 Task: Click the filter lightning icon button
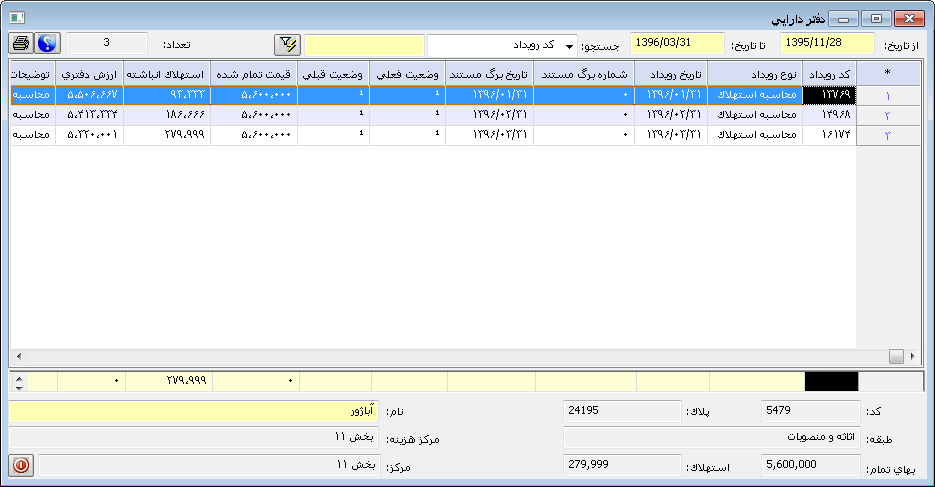coord(288,45)
